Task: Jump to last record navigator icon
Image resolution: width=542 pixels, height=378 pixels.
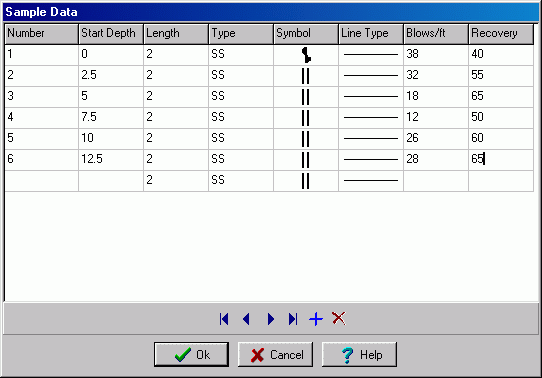Action: click(293, 319)
